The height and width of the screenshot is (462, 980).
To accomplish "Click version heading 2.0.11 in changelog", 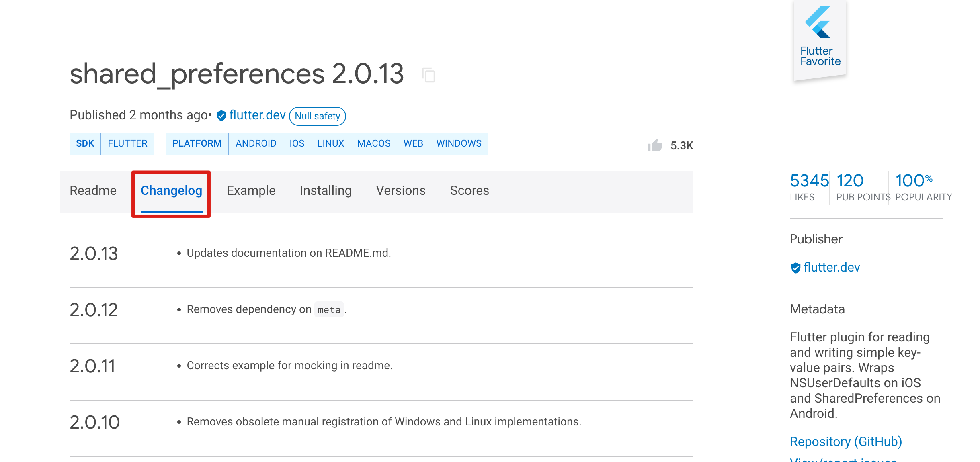I will [x=92, y=366].
